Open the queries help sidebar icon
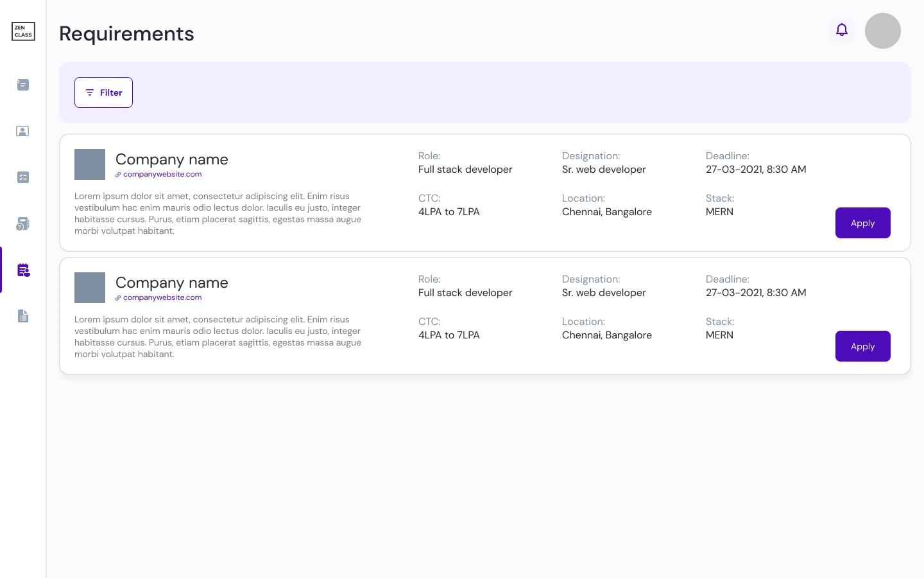This screenshot has width=924, height=578. pyautogui.click(x=22, y=223)
